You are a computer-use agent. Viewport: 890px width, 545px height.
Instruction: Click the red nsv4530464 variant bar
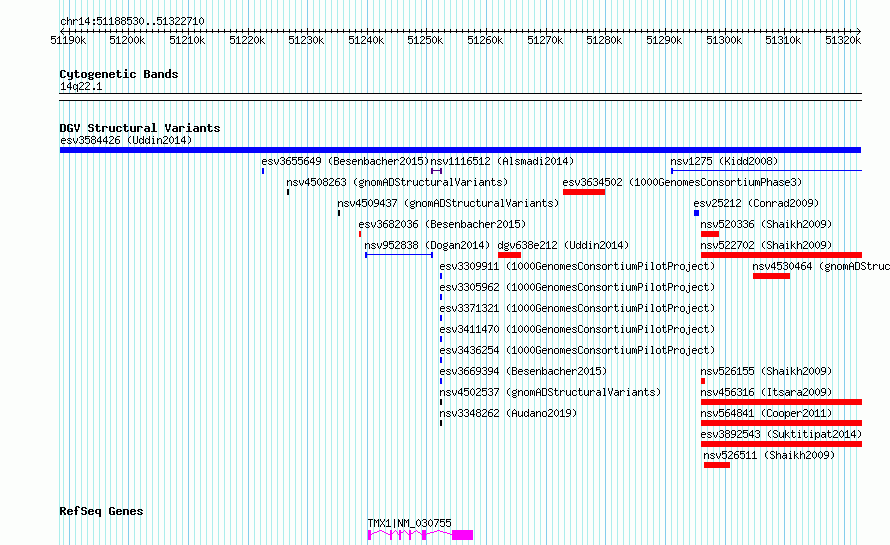tap(771, 276)
